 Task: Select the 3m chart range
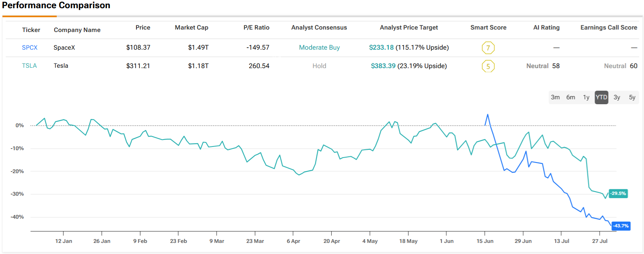pyautogui.click(x=555, y=97)
